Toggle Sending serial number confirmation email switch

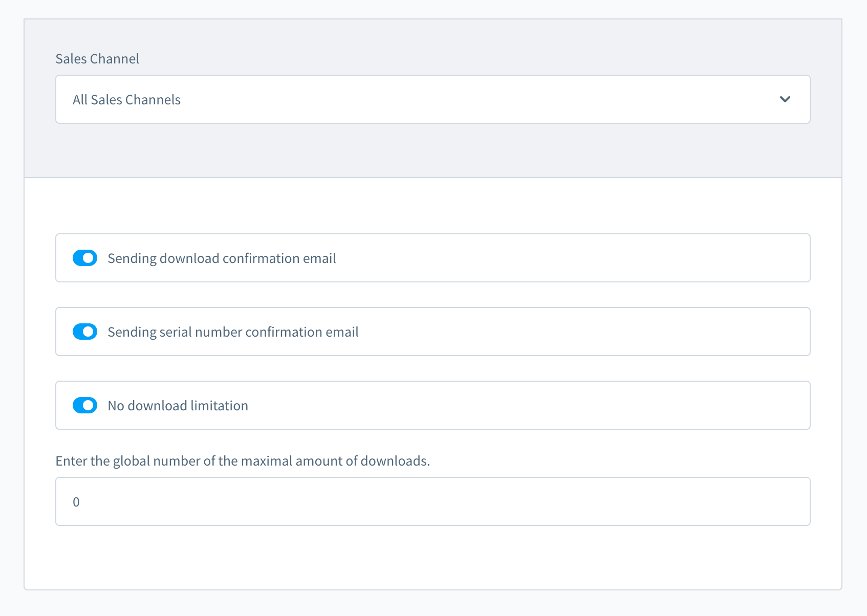pyautogui.click(x=85, y=332)
